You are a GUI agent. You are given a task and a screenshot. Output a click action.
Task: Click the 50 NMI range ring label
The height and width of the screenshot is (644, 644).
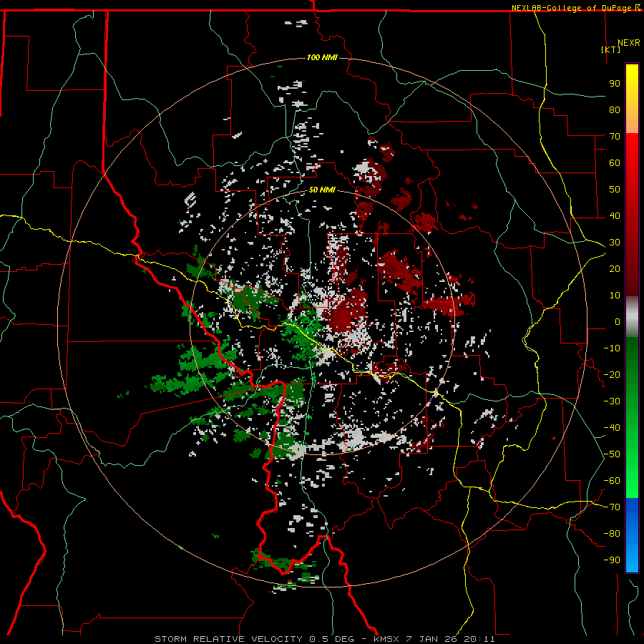coord(322,190)
